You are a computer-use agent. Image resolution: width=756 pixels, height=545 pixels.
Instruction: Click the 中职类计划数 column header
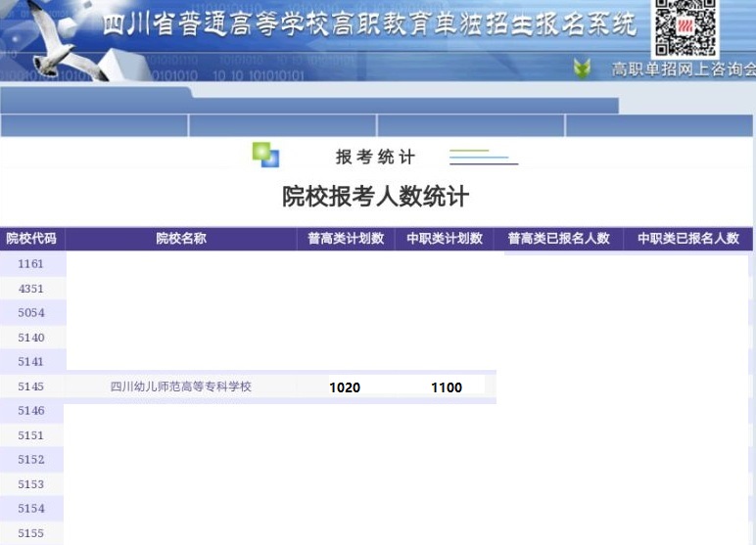[445, 239]
